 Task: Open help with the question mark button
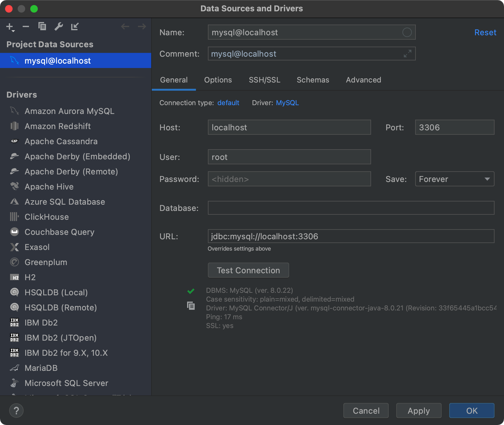pyautogui.click(x=16, y=411)
